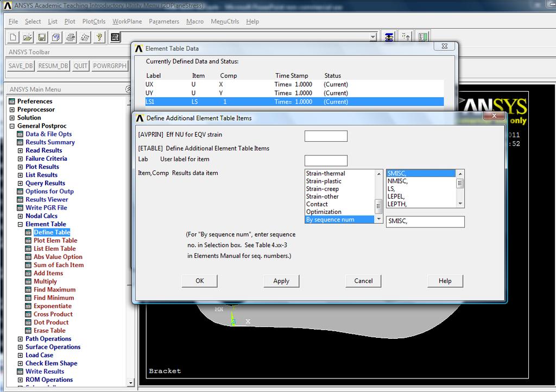Image resolution: width=556 pixels, height=392 pixels.
Task: Select Contact in results item list
Action: [339, 204]
